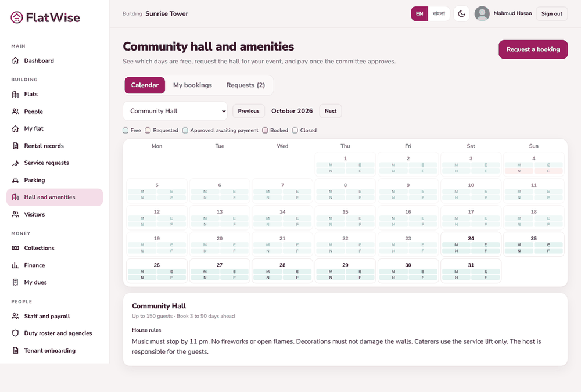Click the My dues receipt icon

click(x=15, y=282)
